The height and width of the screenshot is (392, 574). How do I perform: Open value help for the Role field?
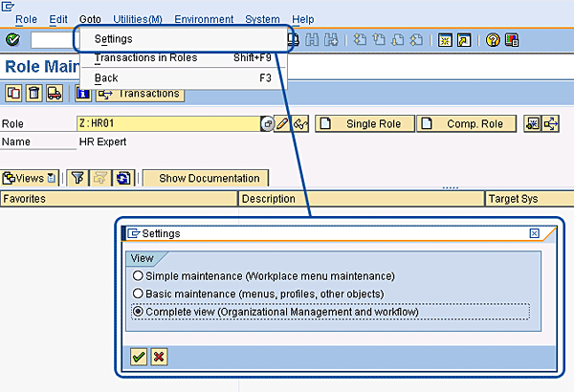(x=268, y=123)
